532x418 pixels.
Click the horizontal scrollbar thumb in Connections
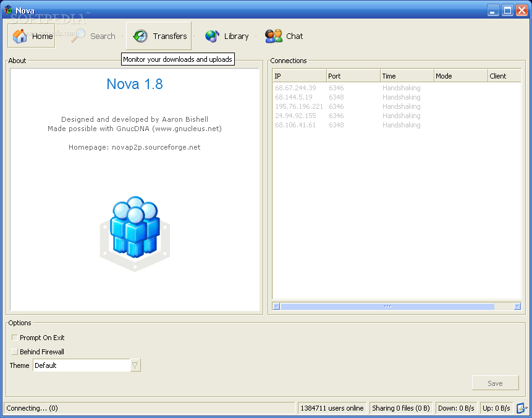(387, 306)
